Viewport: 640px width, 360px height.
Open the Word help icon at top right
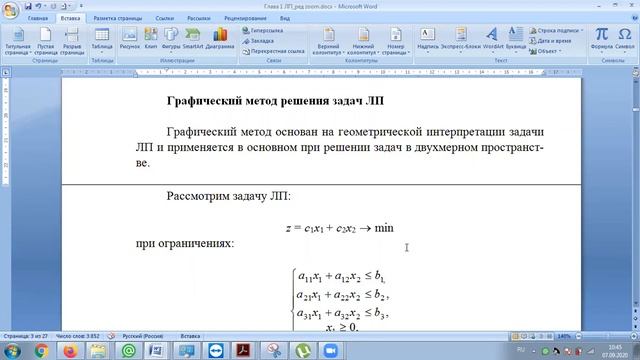click(635, 18)
